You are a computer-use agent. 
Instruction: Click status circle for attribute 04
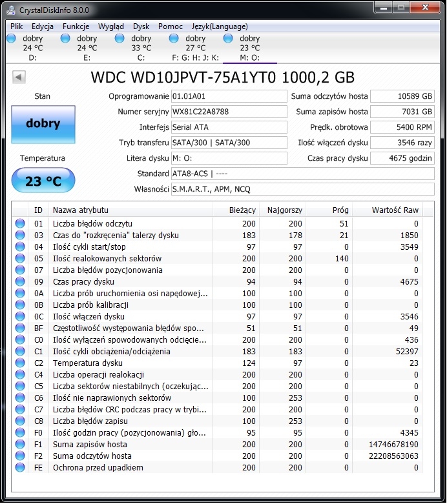click(20, 247)
